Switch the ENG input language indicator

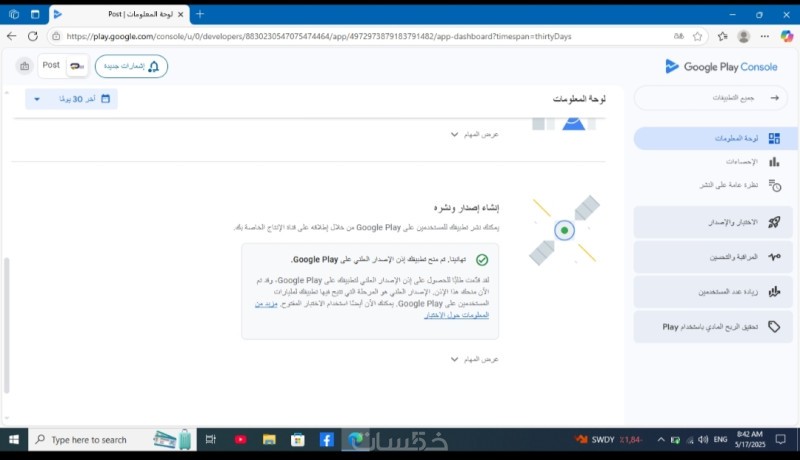(720, 440)
